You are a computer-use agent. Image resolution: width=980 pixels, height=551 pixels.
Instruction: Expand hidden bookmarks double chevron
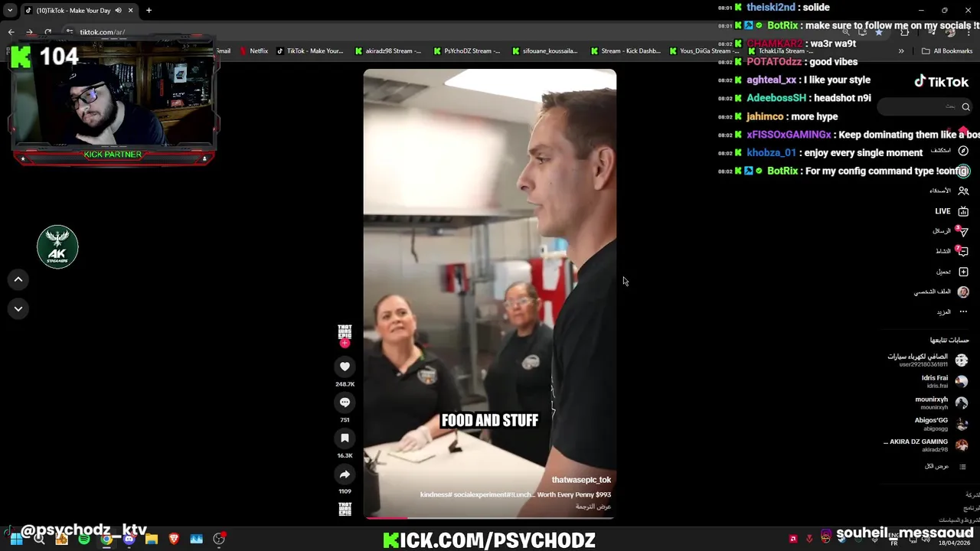901,51
